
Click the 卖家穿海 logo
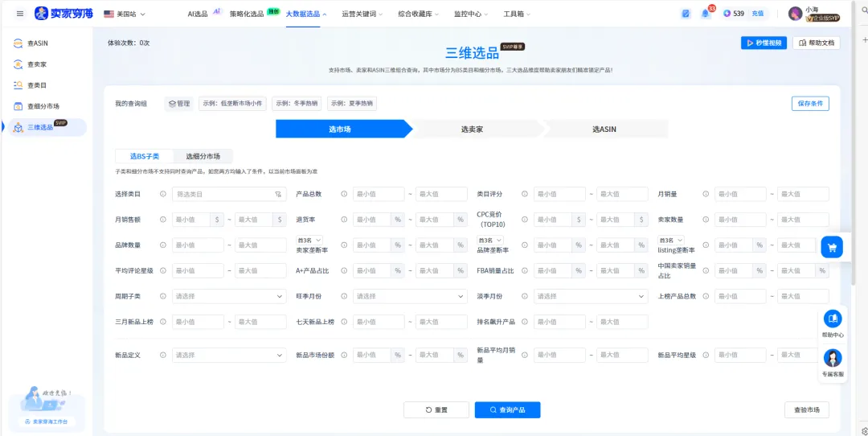(x=63, y=14)
